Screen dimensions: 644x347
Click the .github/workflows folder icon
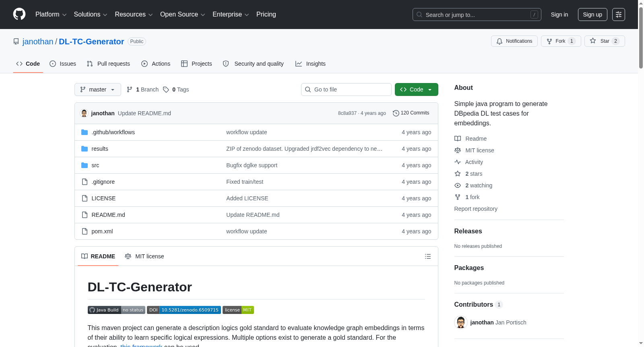pos(85,132)
